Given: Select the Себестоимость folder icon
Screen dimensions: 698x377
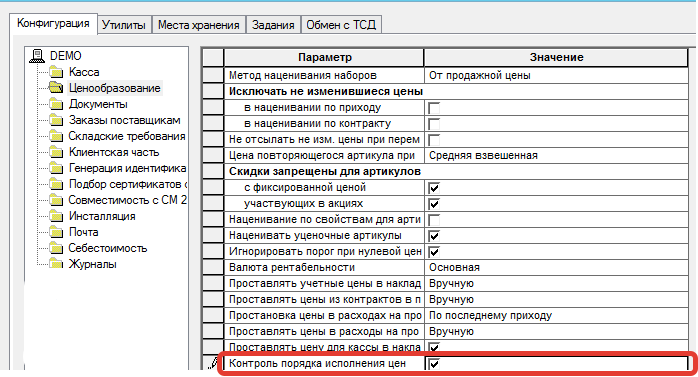Looking at the screenshot, I should (56, 248).
